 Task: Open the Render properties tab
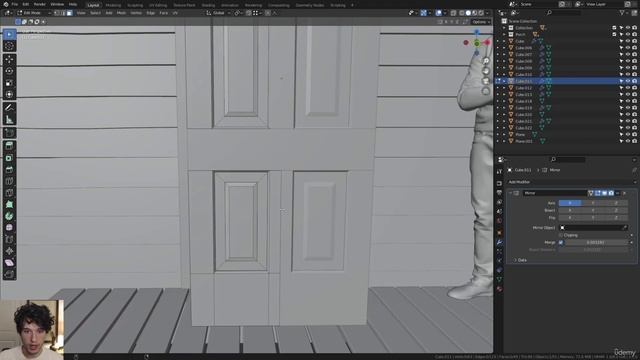coord(499,183)
